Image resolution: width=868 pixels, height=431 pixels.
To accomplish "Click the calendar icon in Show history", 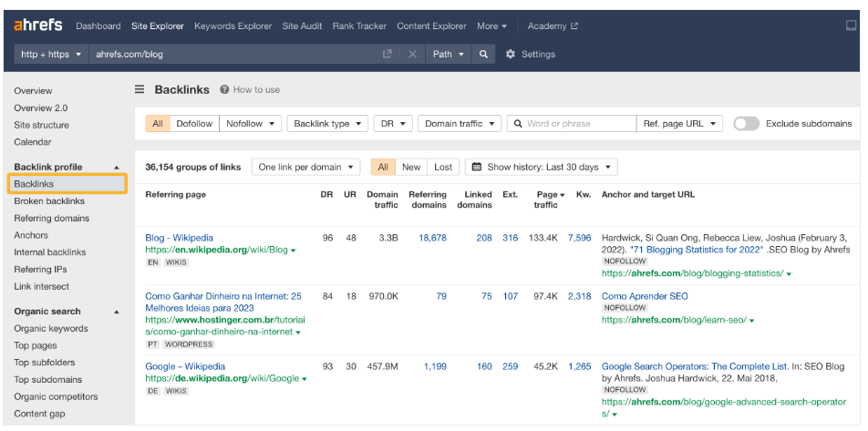I will [x=477, y=167].
